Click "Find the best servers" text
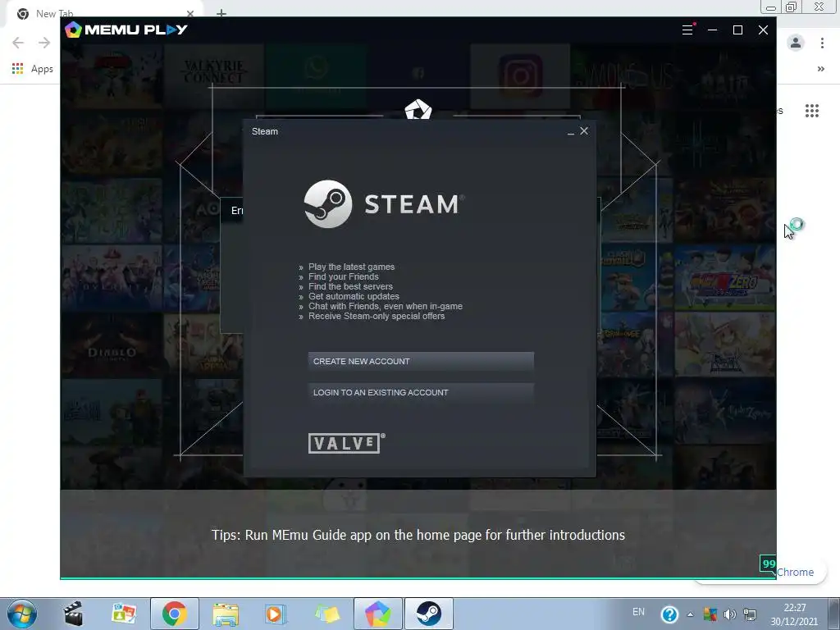Image resolution: width=840 pixels, height=630 pixels. [x=350, y=286]
